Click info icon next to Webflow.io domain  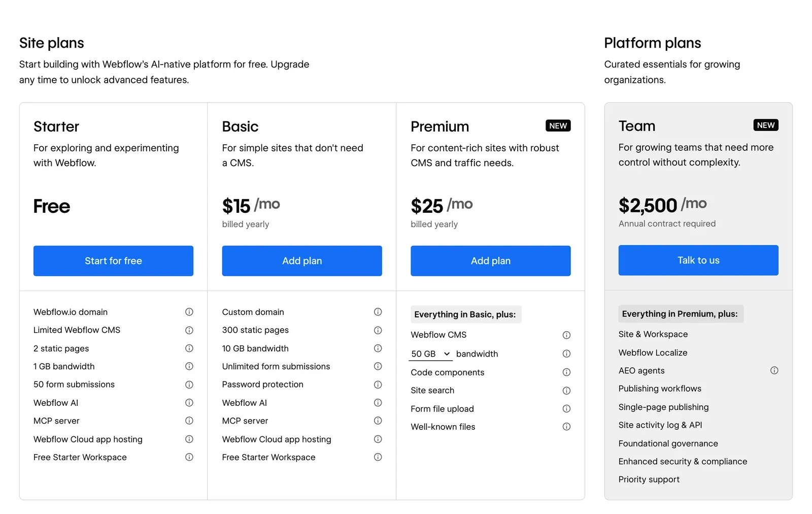(189, 312)
